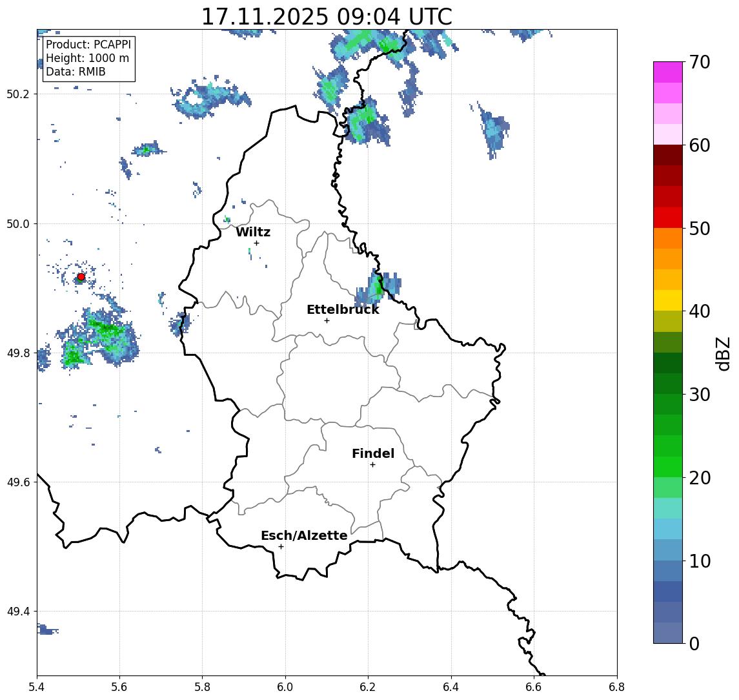Click longitude label 6.8
This screenshot has height=700, width=739.
[616, 687]
